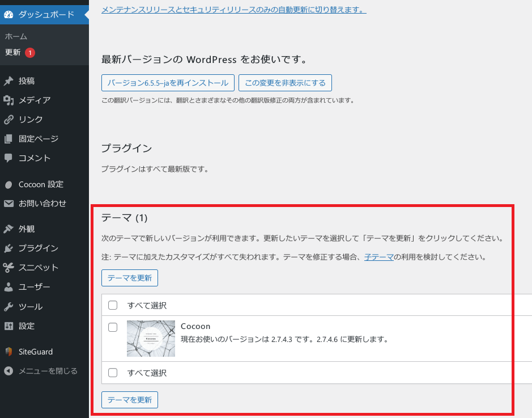Click the sliders icon beside 設定
The width and height of the screenshot is (532, 418).
click(x=8, y=326)
